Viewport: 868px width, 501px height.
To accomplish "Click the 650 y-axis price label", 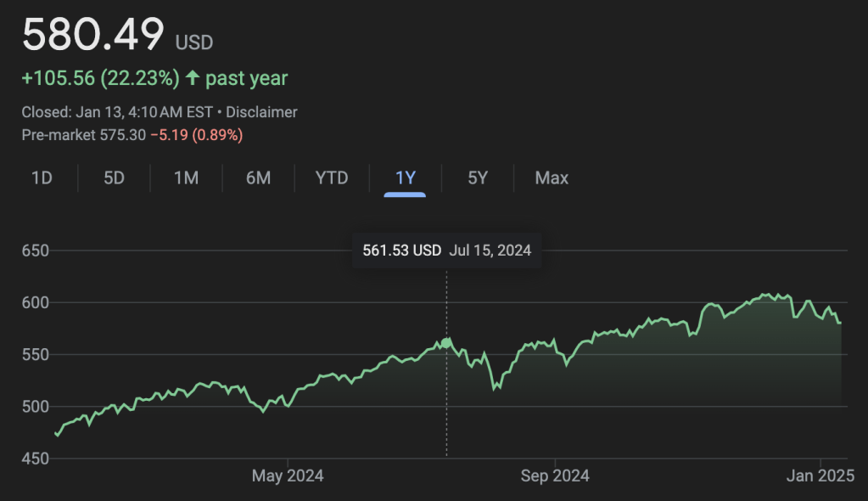I will tap(36, 251).
